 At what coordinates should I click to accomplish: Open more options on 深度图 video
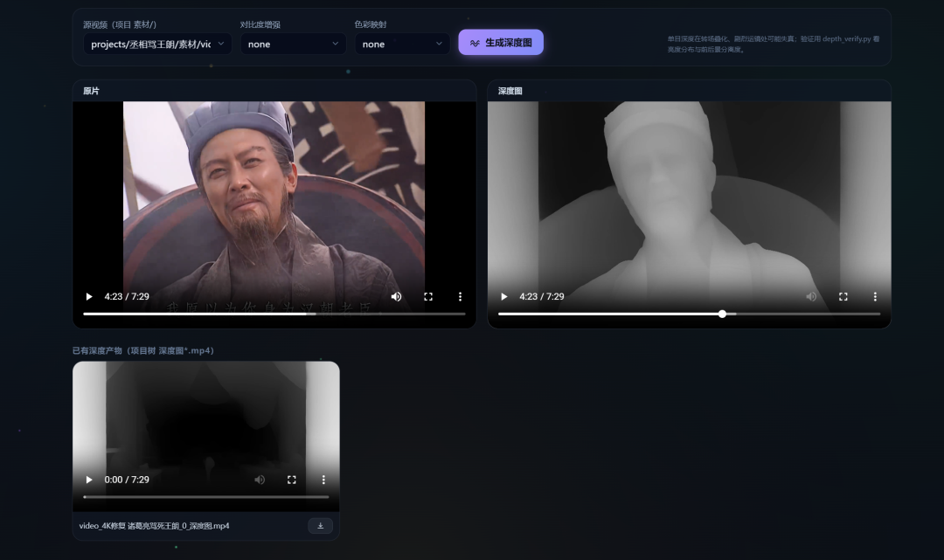pyautogui.click(x=875, y=296)
